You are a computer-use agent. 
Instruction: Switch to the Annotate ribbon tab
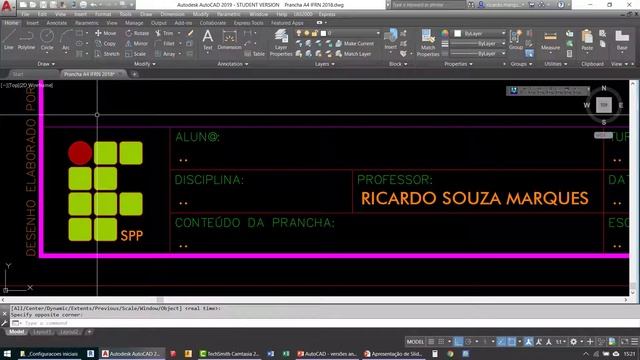click(x=57, y=23)
